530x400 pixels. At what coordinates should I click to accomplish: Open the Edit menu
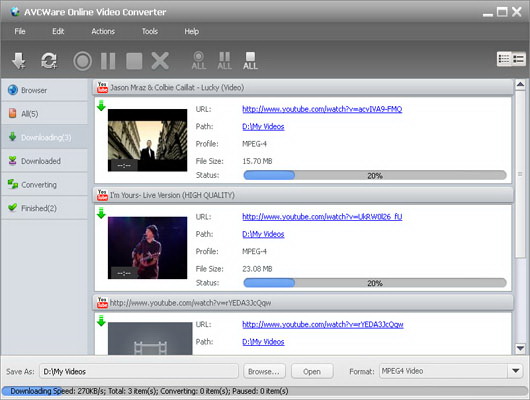click(58, 31)
